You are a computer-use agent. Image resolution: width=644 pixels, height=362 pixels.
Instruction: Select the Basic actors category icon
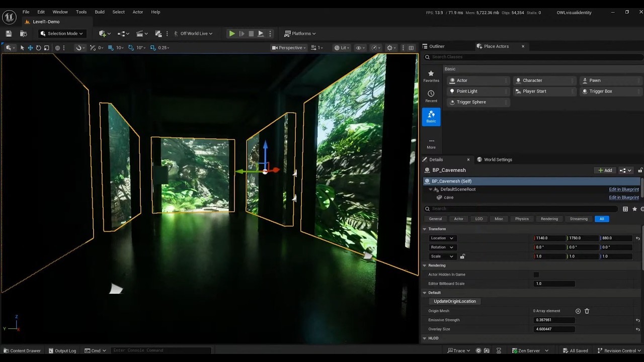click(431, 117)
